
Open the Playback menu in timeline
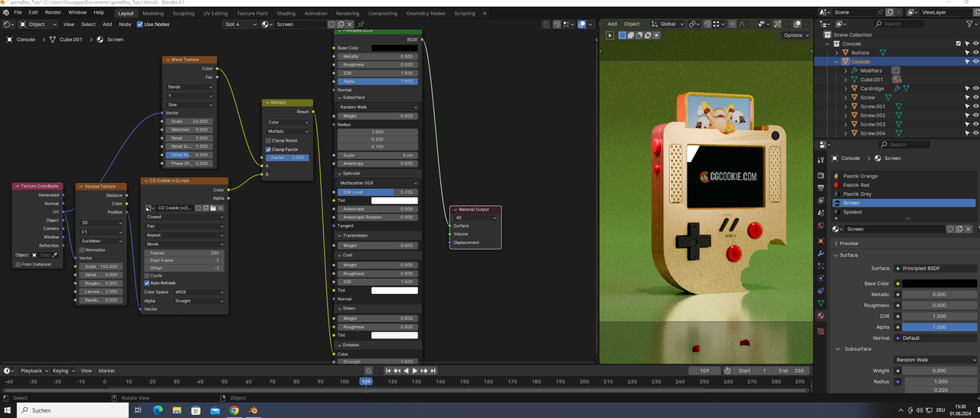32,371
